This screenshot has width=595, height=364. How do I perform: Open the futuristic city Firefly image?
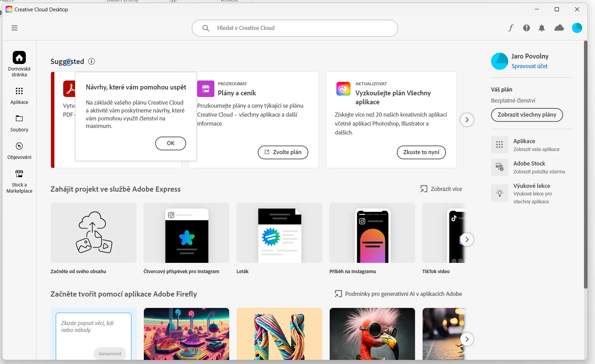[187, 334]
